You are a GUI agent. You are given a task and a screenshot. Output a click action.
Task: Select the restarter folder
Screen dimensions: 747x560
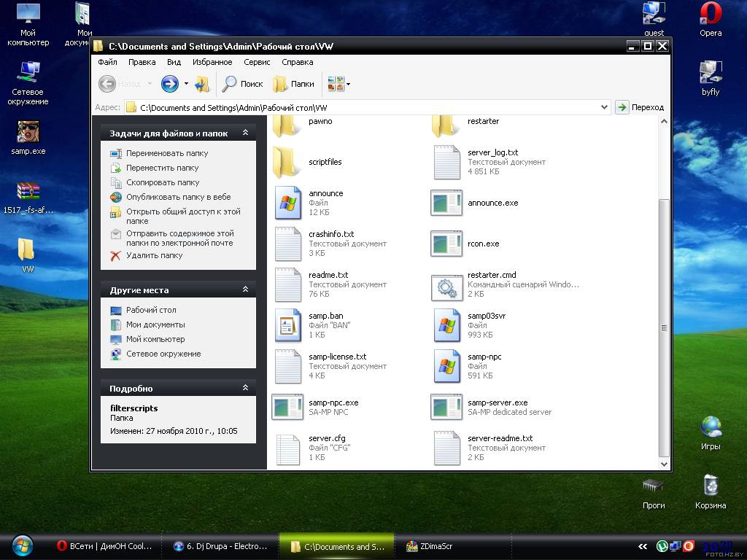[446, 125]
